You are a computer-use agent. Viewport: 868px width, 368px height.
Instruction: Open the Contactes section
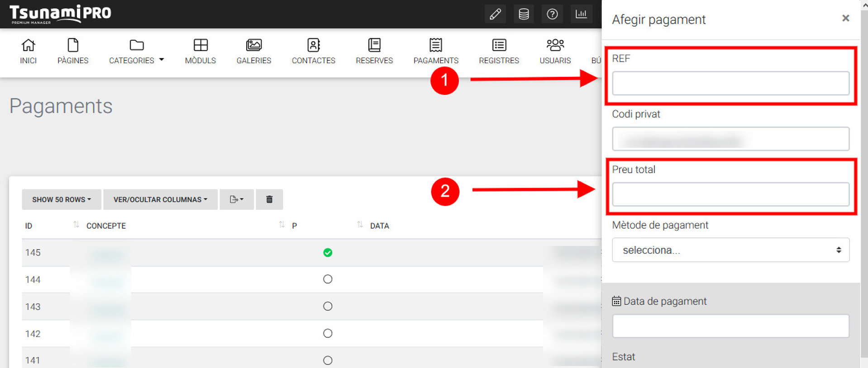pyautogui.click(x=313, y=51)
